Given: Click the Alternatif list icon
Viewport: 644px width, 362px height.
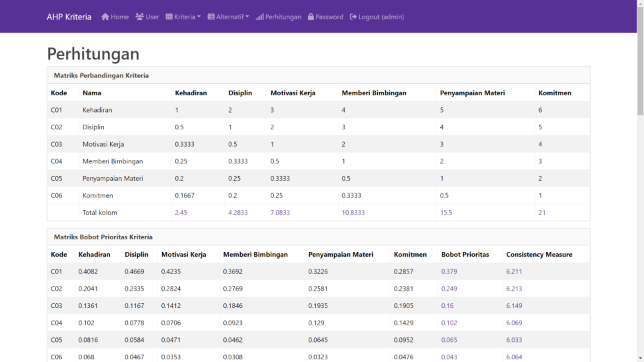Looking at the screenshot, I should coord(211,17).
